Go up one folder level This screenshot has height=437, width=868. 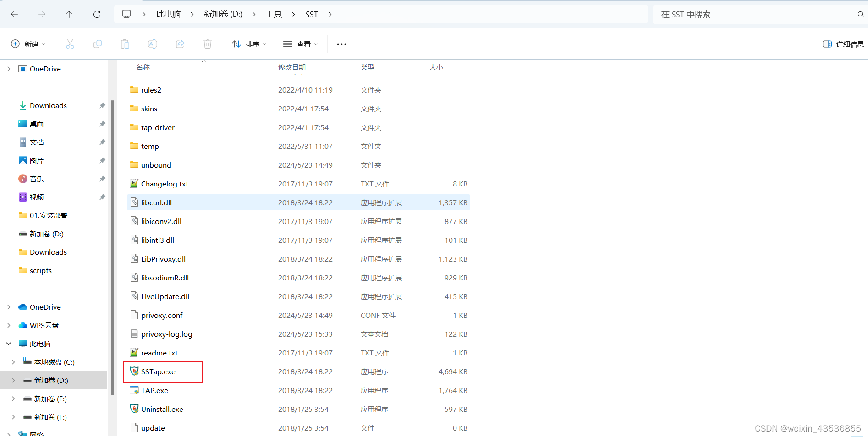coord(69,14)
